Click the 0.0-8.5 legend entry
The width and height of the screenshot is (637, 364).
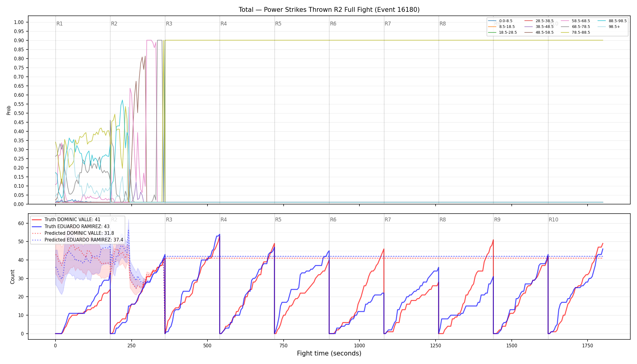pyautogui.click(x=500, y=21)
